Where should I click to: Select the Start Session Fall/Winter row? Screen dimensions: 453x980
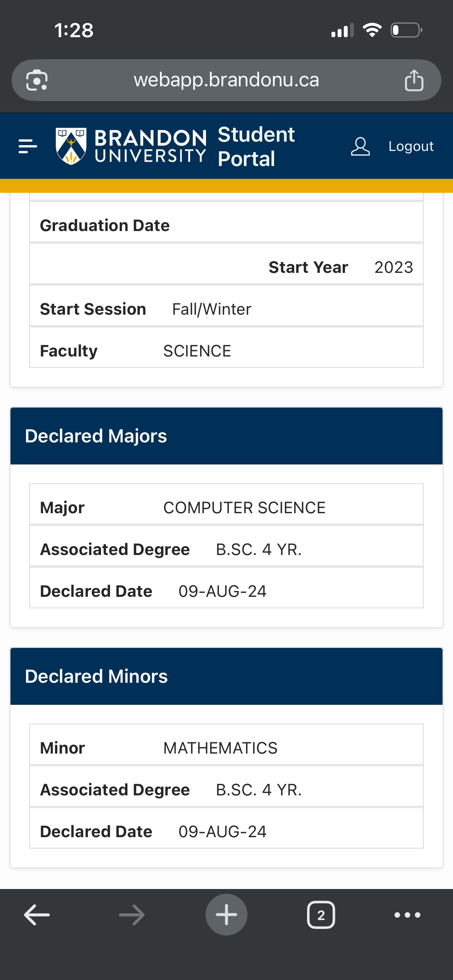pyautogui.click(x=226, y=309)
